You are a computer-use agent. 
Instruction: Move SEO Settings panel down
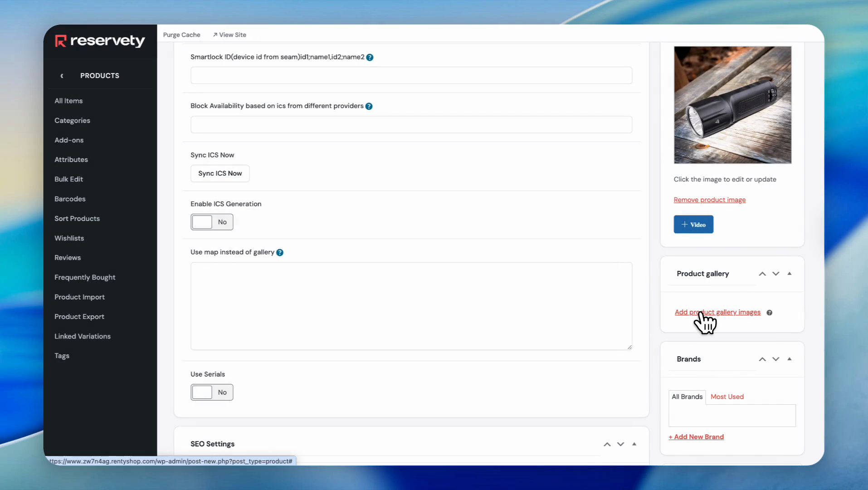click(x=621, y=444)
